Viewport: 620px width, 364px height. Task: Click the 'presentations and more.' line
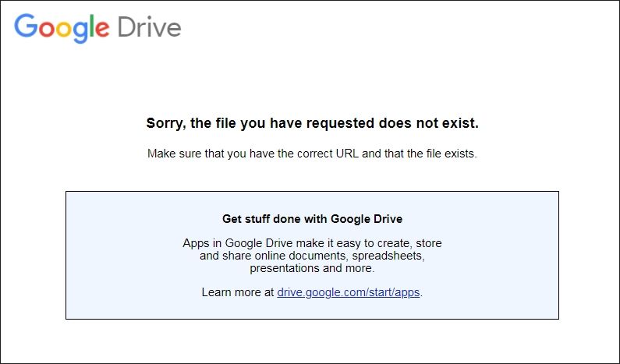(x=313, y=268)
